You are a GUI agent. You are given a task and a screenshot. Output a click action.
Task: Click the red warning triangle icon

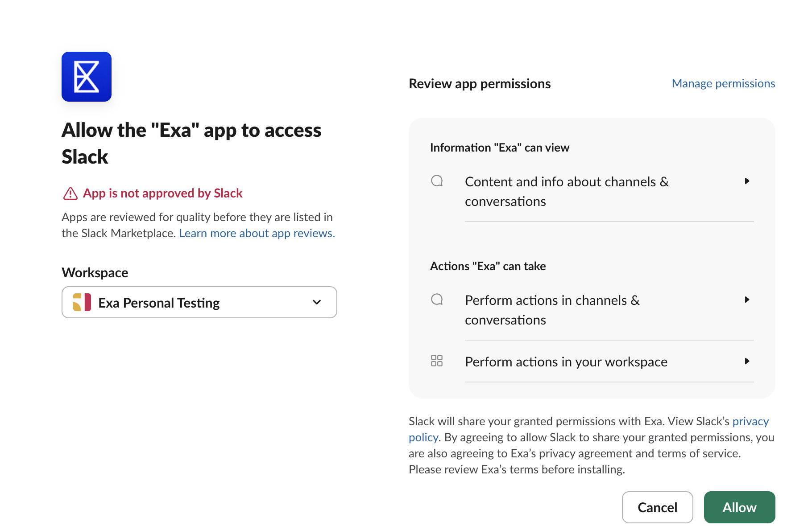tap(70, 193)
